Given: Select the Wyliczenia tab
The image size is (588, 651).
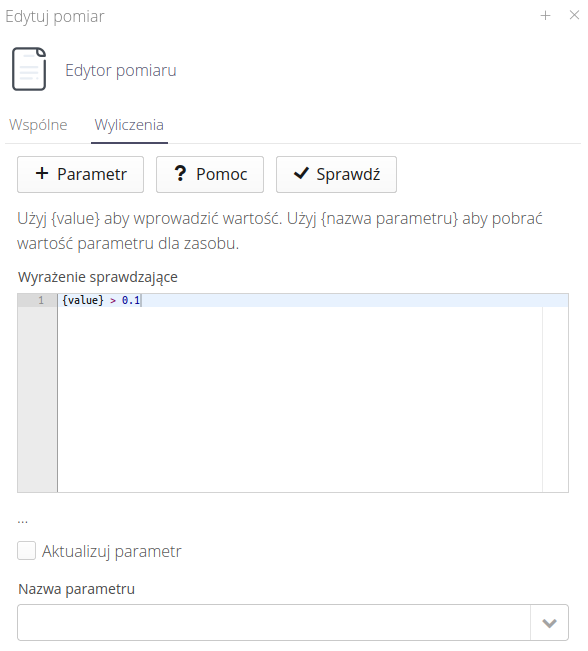Looking at the screenshot, I should [129, 125].
